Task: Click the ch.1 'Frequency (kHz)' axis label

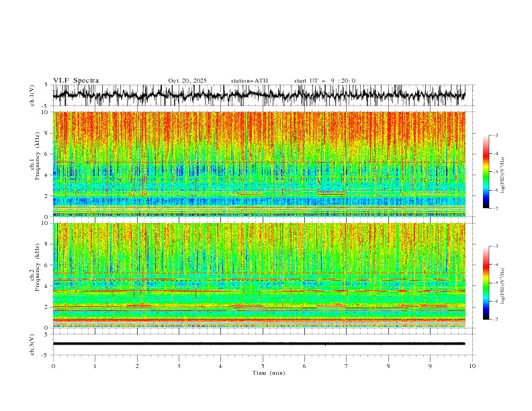Action: (x=38, y=156)
